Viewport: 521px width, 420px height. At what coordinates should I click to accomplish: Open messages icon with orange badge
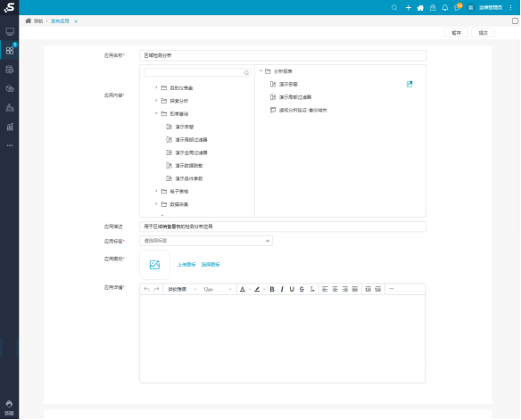click(x=458, y=7)
